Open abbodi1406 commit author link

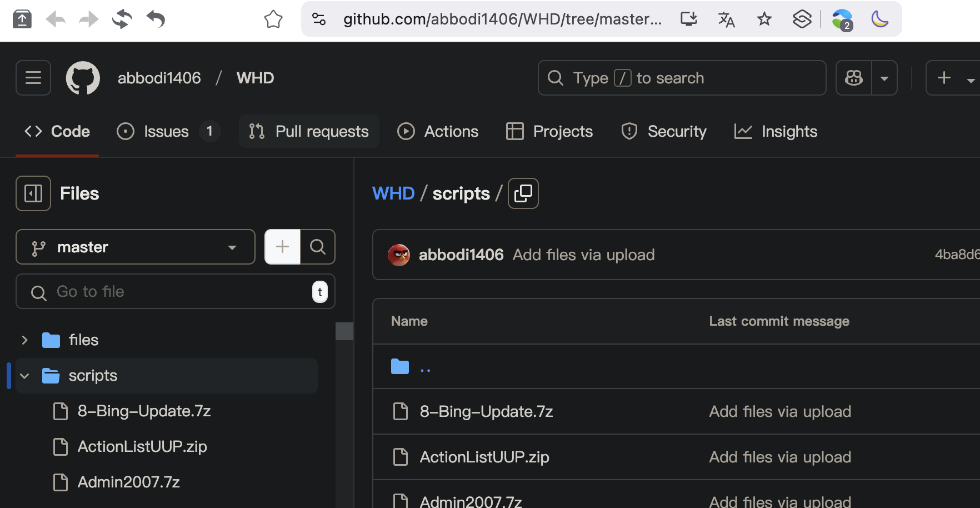pyautogui.click(x=461, y=255)
